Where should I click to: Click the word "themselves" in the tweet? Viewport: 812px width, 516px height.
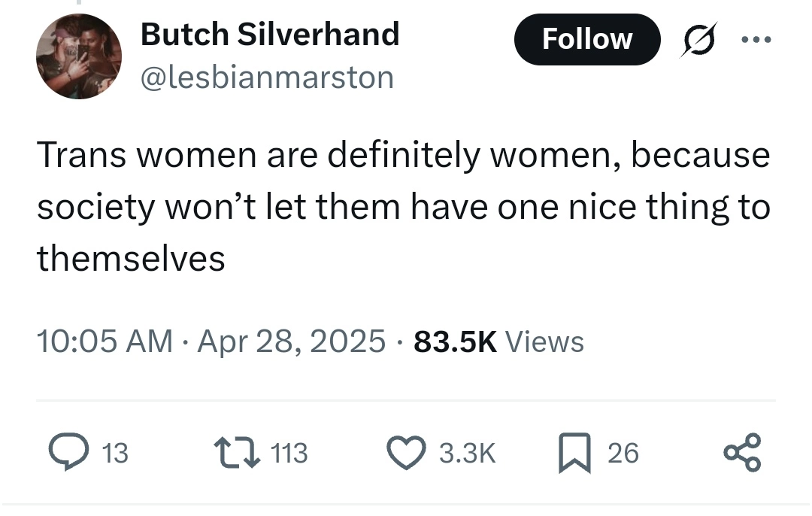(x=131, y=258)
